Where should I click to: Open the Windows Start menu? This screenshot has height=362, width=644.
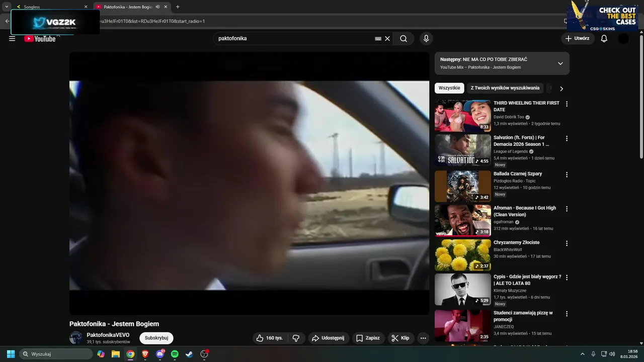pos(11,354)
